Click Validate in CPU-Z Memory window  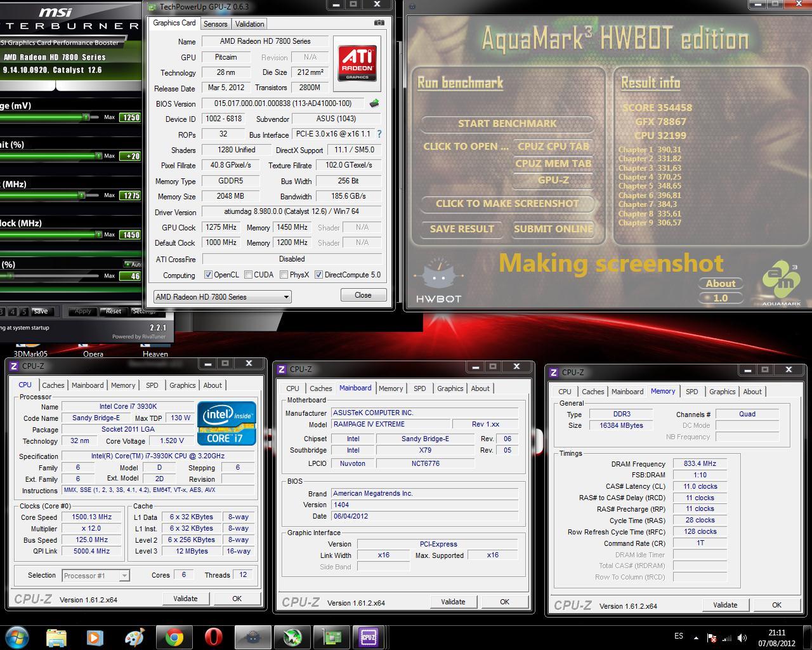coord(725,605)
